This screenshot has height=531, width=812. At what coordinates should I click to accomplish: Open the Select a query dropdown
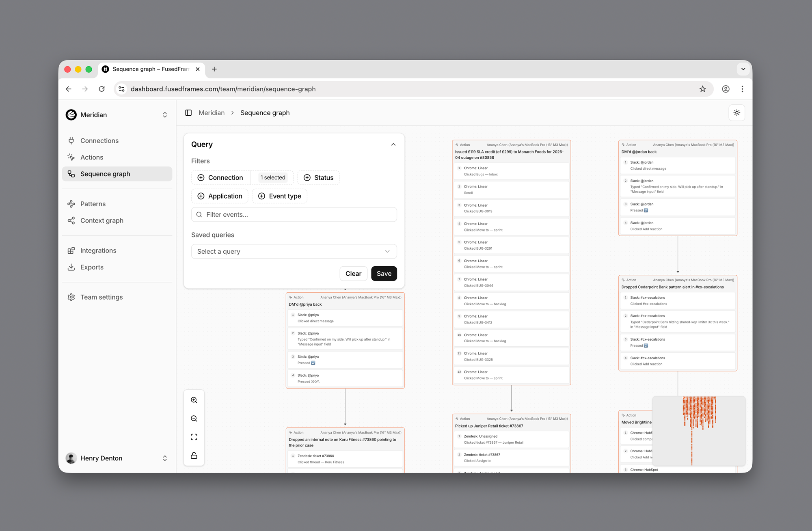tap(294, 251)
